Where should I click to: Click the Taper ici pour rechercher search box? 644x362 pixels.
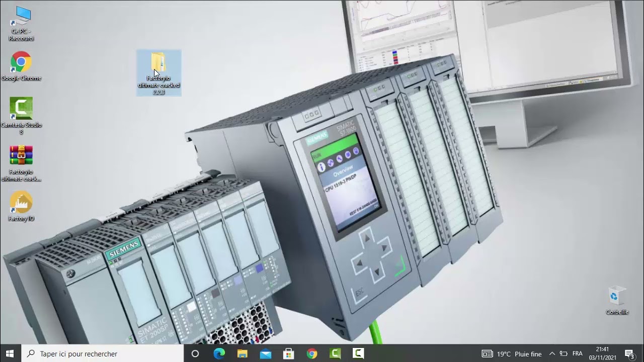[103, 353]
